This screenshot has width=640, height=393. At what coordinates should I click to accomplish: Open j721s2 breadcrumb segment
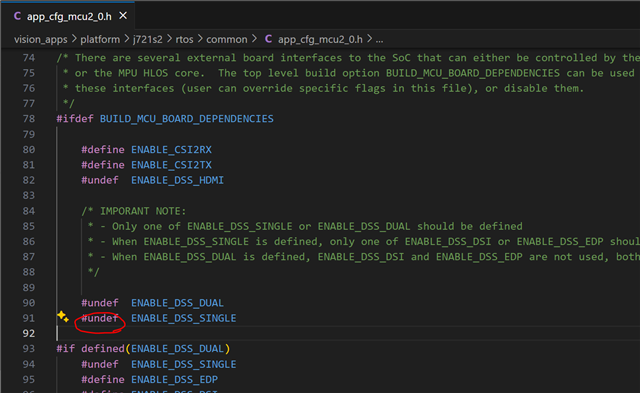coord(147,40)
